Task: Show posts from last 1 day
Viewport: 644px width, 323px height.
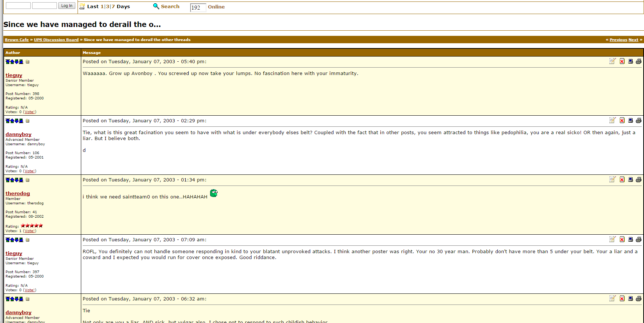Action: (102, 6)
